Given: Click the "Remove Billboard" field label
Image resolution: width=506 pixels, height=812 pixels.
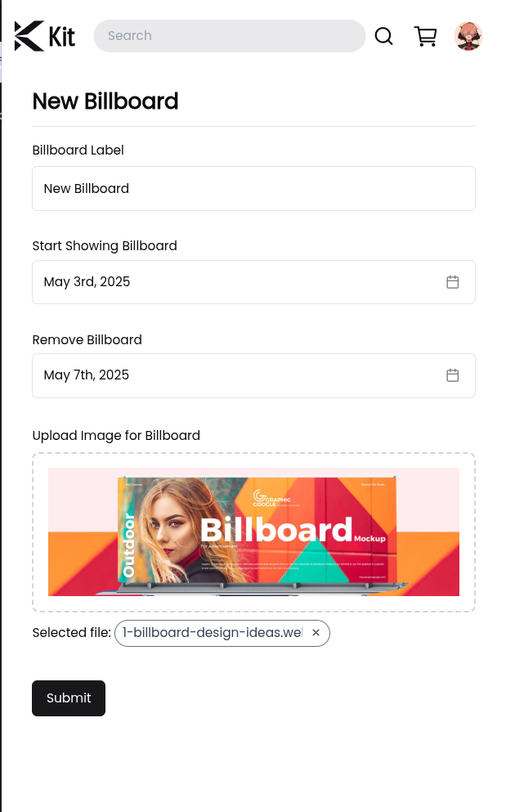Looking at the screenshot, I should coord(87,339).
